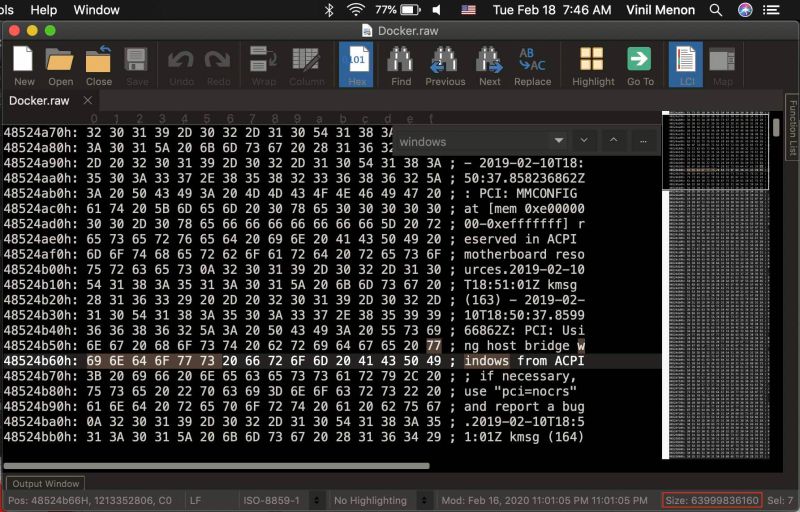This screenshot has height=512, width=800.
Task: Jump to Previous match icon
Action: coord(445,65)
